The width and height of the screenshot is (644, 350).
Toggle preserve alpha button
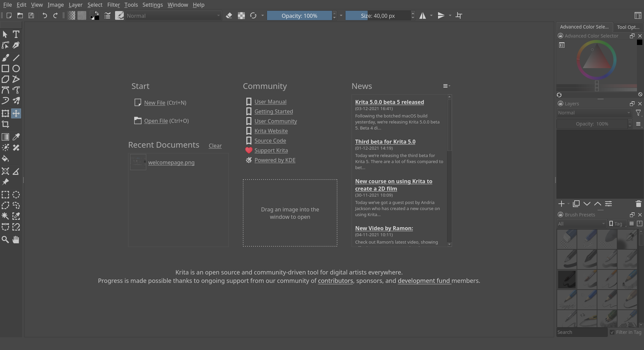click(x=241, y=16)
